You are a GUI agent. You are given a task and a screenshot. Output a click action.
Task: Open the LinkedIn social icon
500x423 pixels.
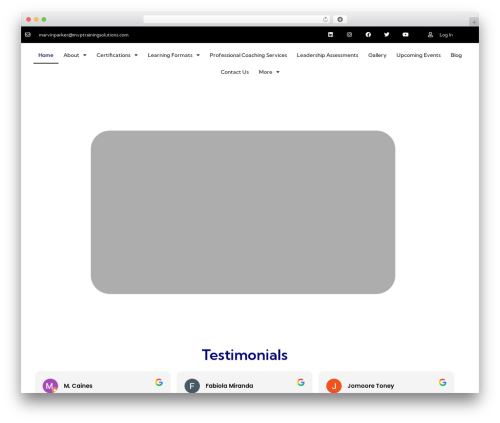click(330, 35)
